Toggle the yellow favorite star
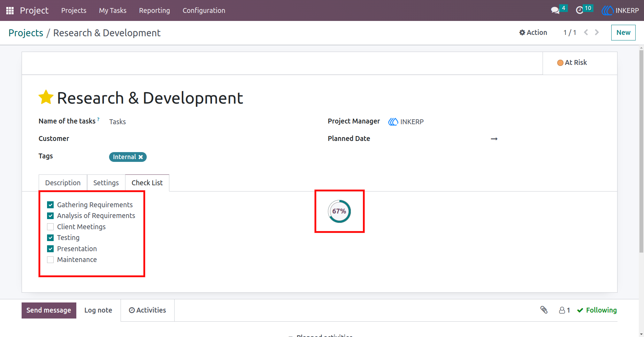The image size is (644, 337). [46, 97]
